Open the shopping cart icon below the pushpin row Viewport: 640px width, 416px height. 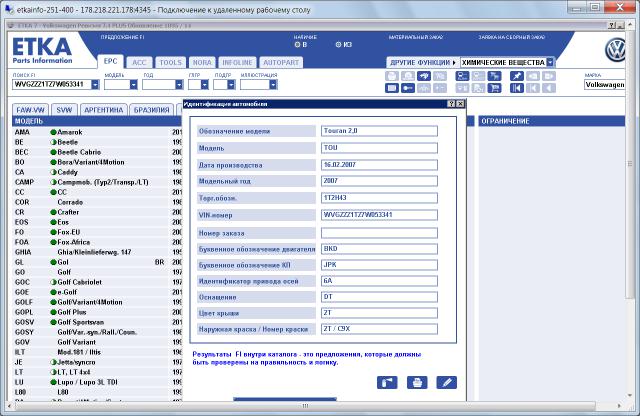(x=494, y=88)
